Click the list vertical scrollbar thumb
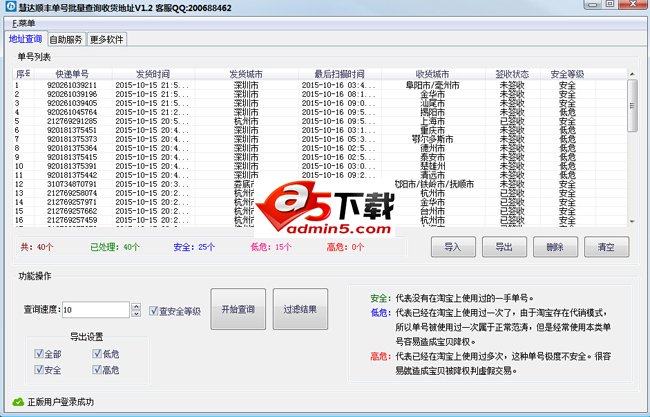 pyautogui.click(x=632, y=106)
